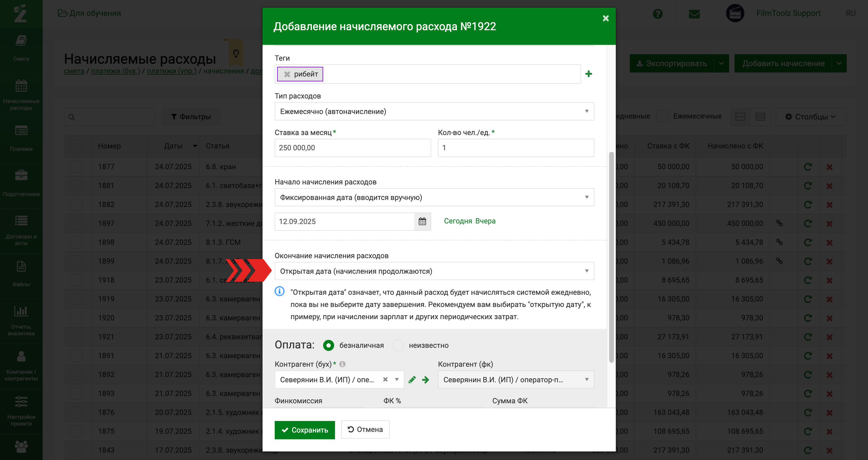This screenshot has width=868, height=460.
Task: Open Договоры и акты sidebar section
Action: 21,231
